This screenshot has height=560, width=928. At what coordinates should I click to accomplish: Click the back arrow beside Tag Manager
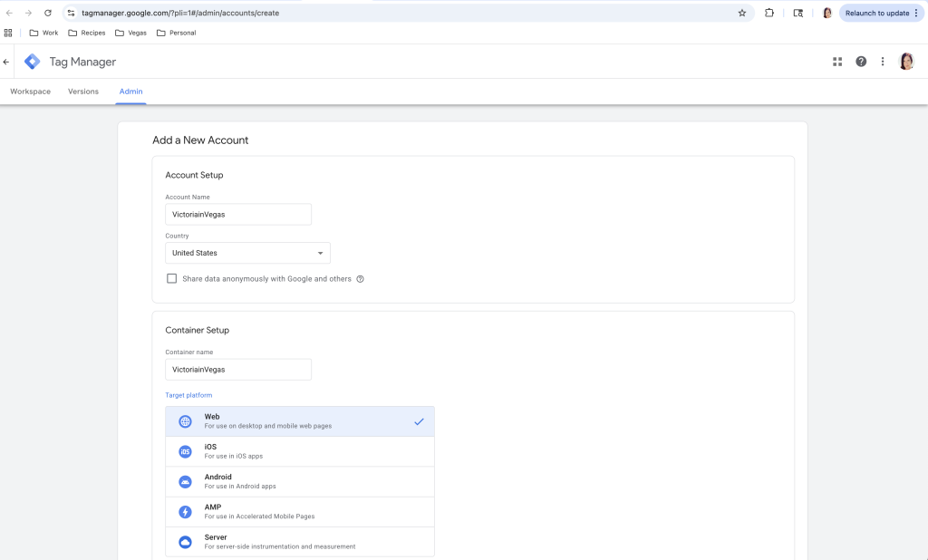click(x=6, y=62)
